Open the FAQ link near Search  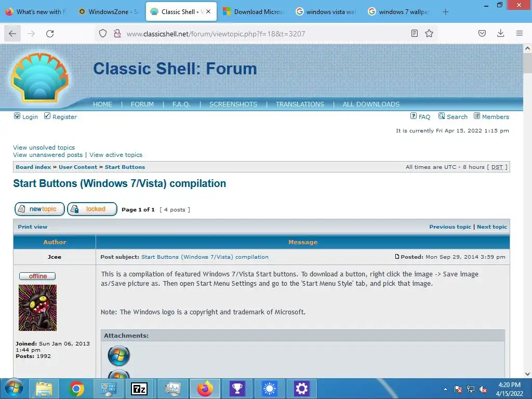coord(420,116)
